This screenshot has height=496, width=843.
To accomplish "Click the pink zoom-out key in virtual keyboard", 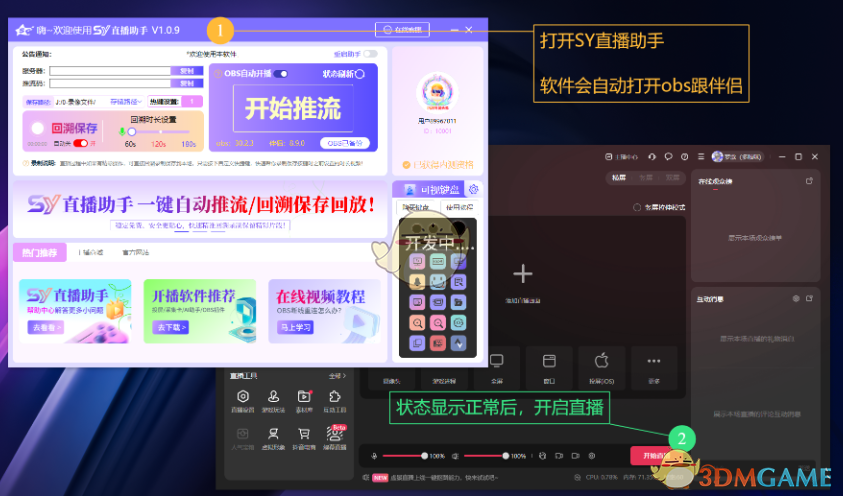I will [x=438, y=322].
